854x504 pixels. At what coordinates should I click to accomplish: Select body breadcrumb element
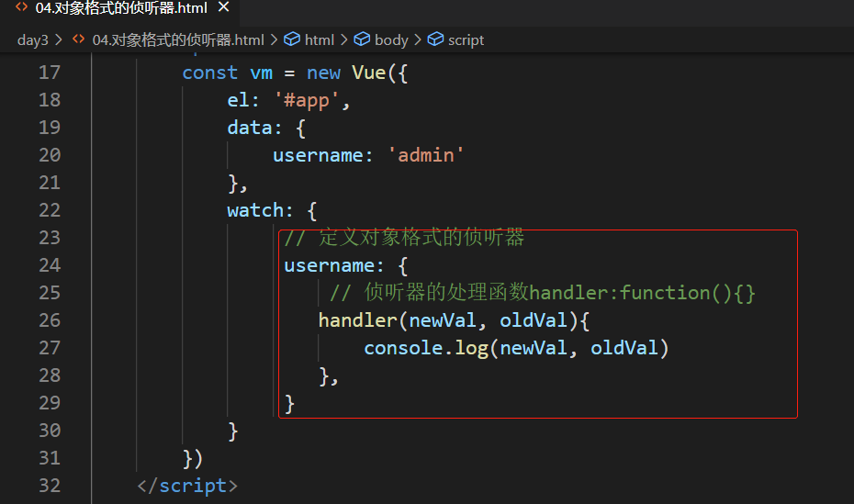click(391, 40)
